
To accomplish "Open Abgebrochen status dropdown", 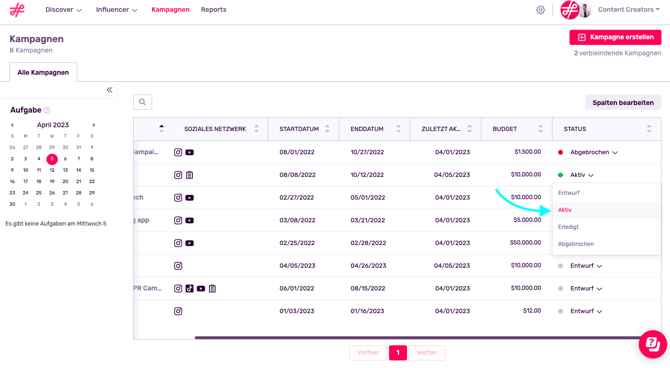I will [x=594, y=152].
